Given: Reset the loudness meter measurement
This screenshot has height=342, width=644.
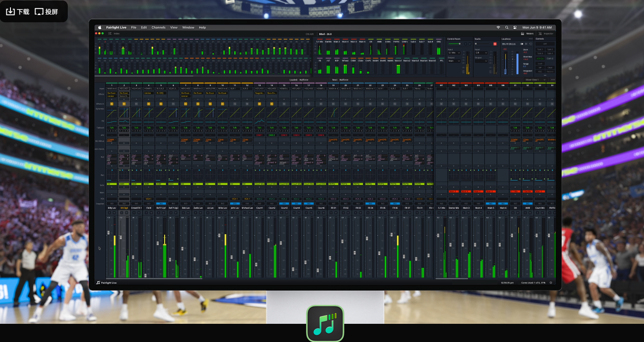Looking at the screenshot, I should [x=530, y=44].
